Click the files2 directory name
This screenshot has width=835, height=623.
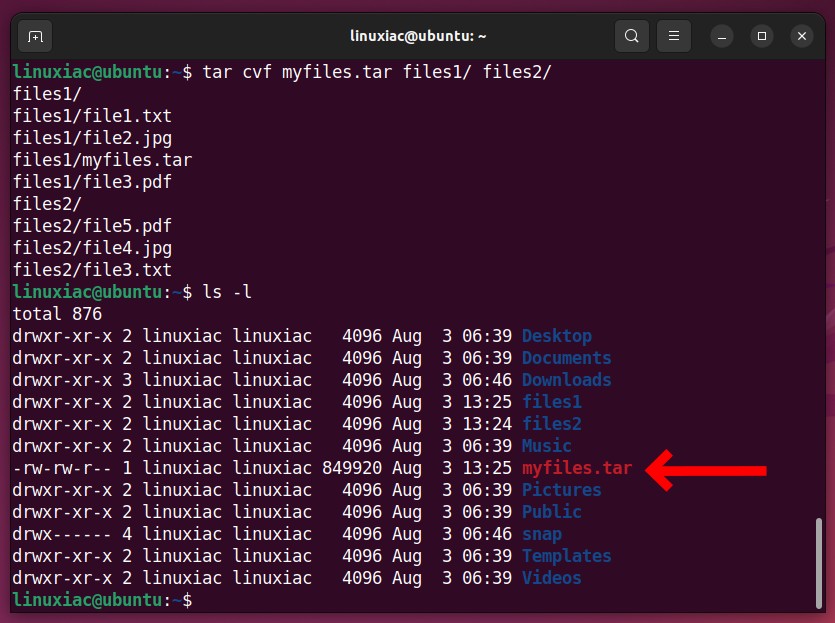point(552,424)
